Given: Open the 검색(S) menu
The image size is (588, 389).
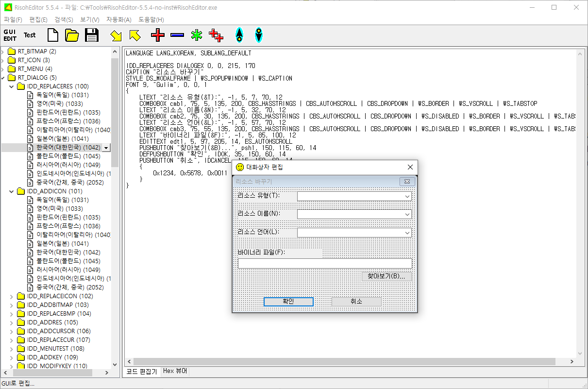Looking at the screenshot, I should tap(64, 19).
